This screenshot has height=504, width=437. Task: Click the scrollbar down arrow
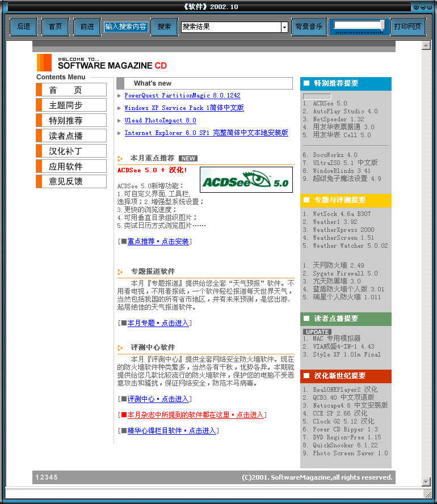click(426, 481)
